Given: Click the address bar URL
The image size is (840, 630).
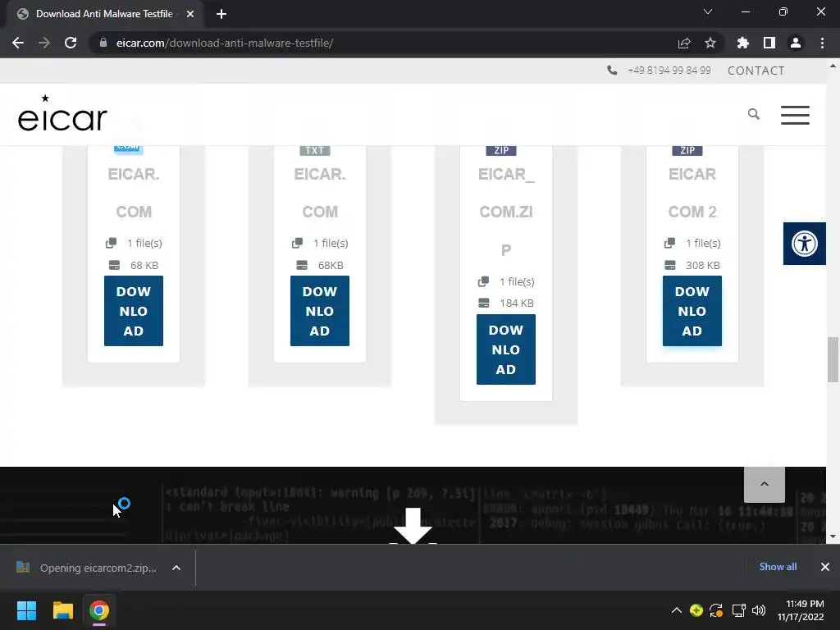Looking at the screenshot, I should pyautogui.click(x=225, y=43).
